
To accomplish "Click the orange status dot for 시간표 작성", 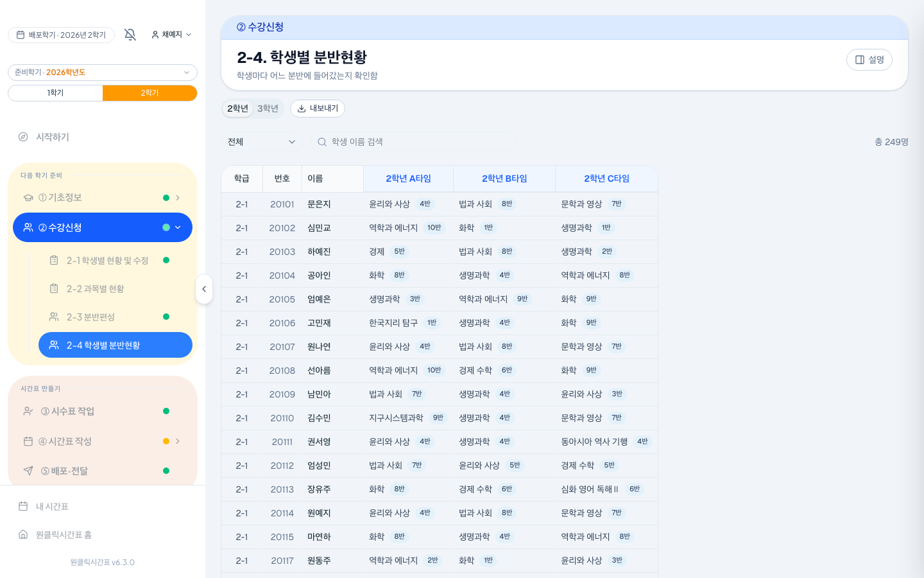I will click(x=166, y=441).
